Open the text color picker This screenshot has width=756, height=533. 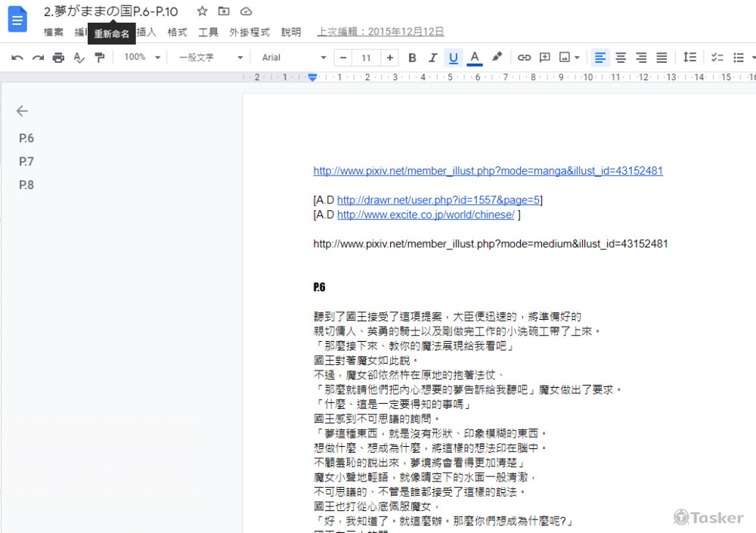click(x=475, y=57)
